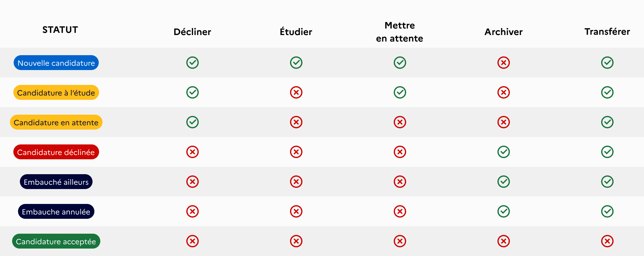
Task: Click red cross for Candidature acceptée under Transférer
Action: coord(607,241)
